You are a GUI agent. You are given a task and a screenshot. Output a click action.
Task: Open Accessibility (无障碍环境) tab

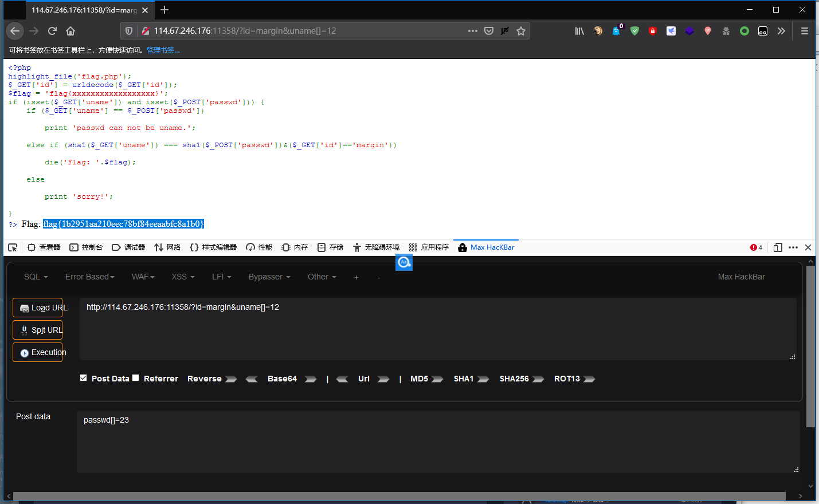click(376, 247)
